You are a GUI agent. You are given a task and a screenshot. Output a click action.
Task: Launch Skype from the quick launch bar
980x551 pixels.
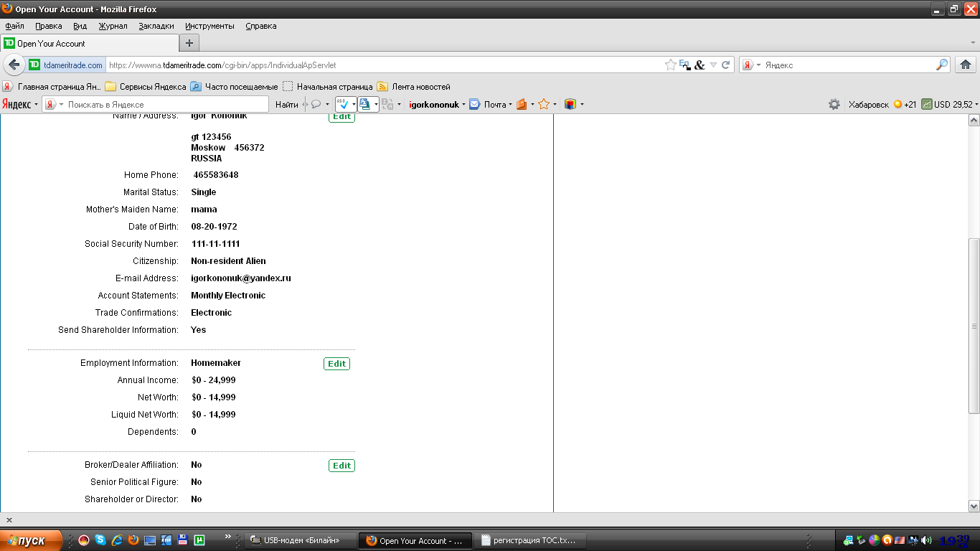[100, 540]
